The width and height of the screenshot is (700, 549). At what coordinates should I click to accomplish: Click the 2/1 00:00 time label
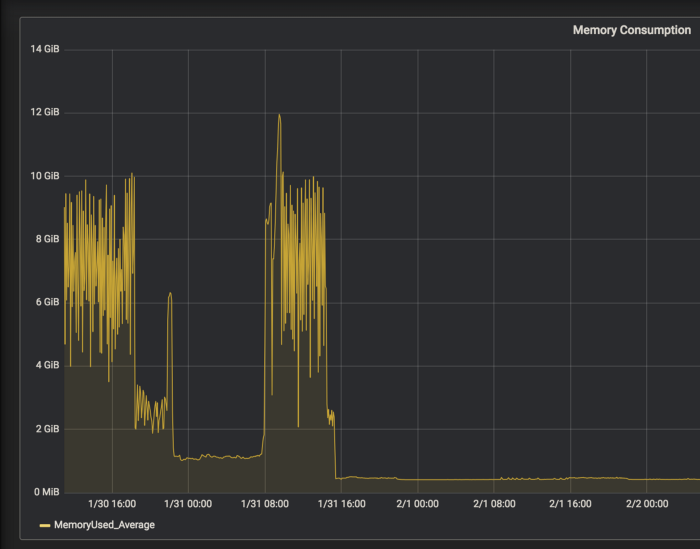pyautogui.click(x=417, y=504)
